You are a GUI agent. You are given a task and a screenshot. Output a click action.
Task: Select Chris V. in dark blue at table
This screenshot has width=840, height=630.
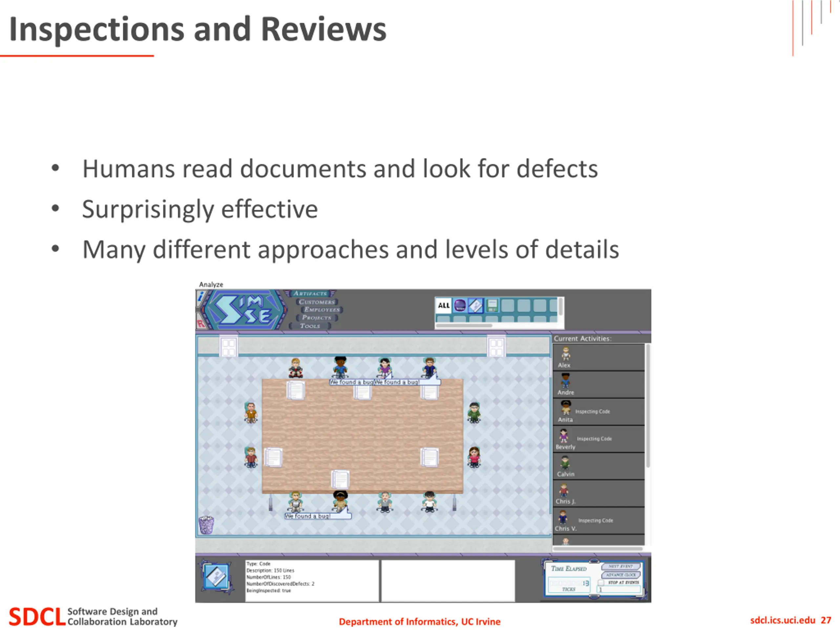429,367
